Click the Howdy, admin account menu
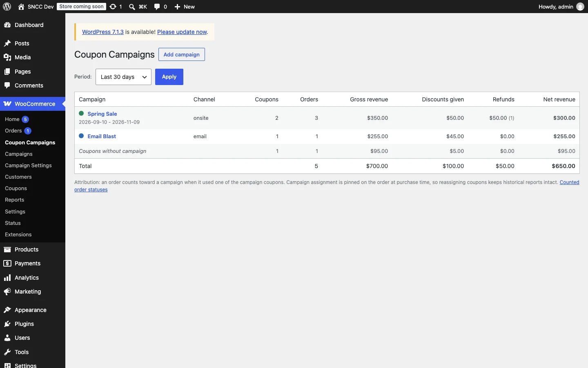This screenshot has width=588, height=368. tap(561, 7)
